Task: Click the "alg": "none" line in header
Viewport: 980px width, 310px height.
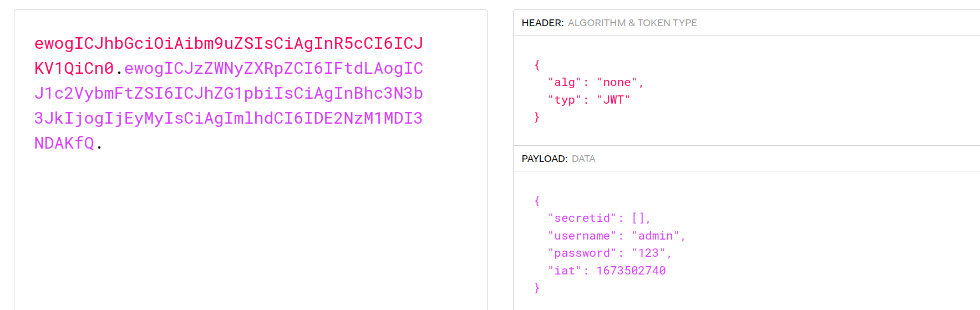Action: click(595, 83)
